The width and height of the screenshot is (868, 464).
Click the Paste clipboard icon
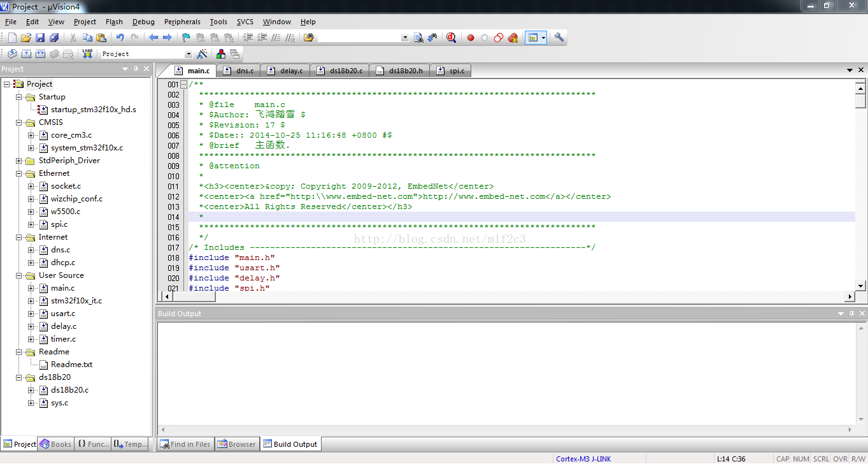click(101, 38)
